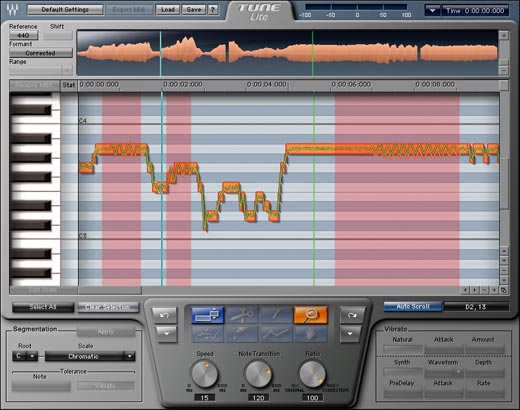Screen dimensions: 520x410
Task: Click the Clear Selection button
Action: [x=108, y=307]
